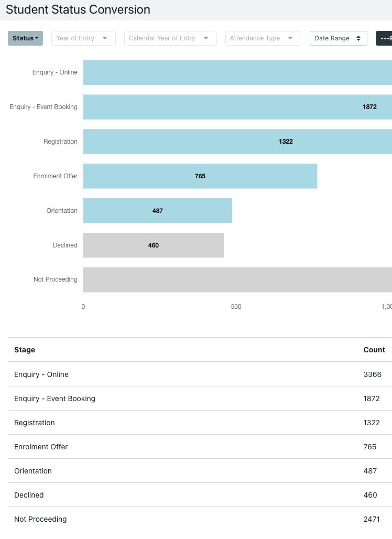This screenshot has height=539, width=392.
Task: Select the Orientation bar showing 487
Action: coord(157,211)
